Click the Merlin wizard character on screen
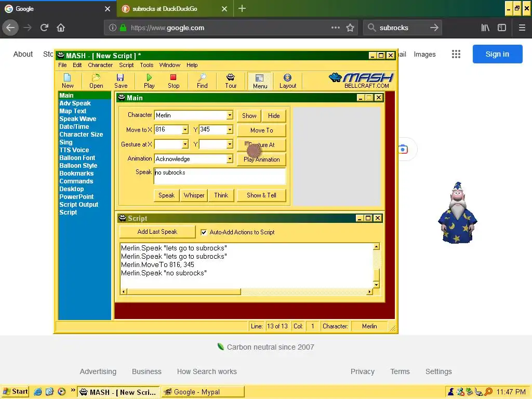This screenshot has width=532, height=399. click(457, 212)
